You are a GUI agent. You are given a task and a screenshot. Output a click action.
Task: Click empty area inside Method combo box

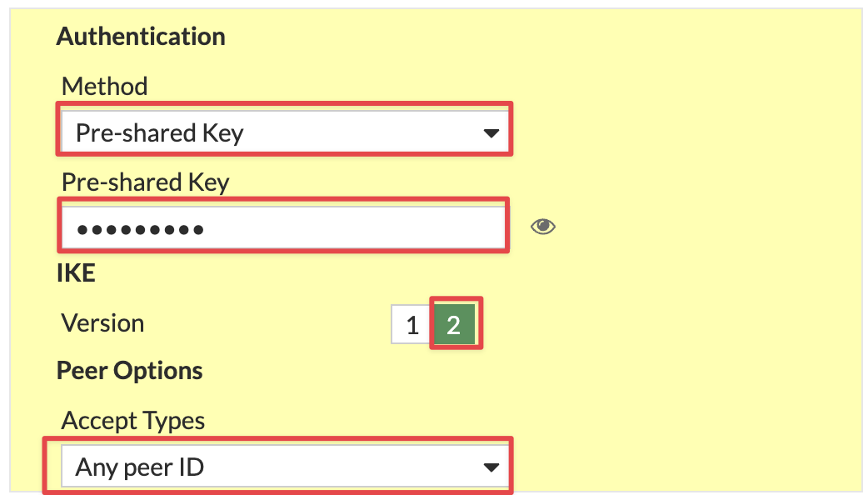(360, 132)
